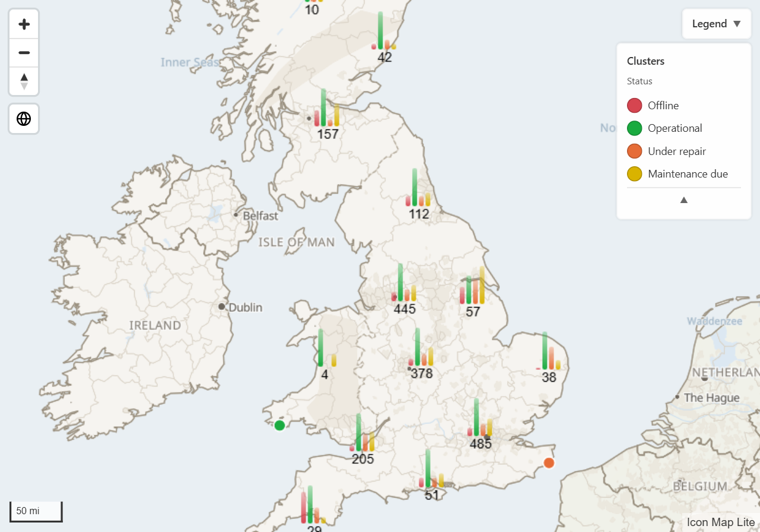760x532 pixels.
Task: Click the 485 cluster near London
Action: point(480,424)
